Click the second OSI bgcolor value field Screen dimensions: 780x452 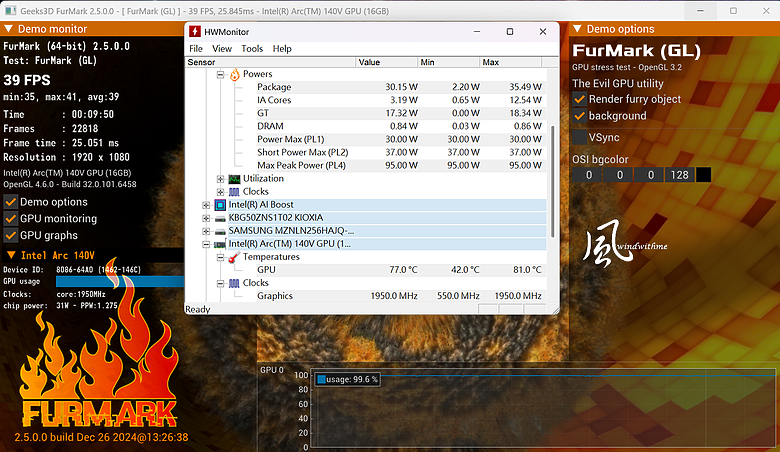[618, 175]
